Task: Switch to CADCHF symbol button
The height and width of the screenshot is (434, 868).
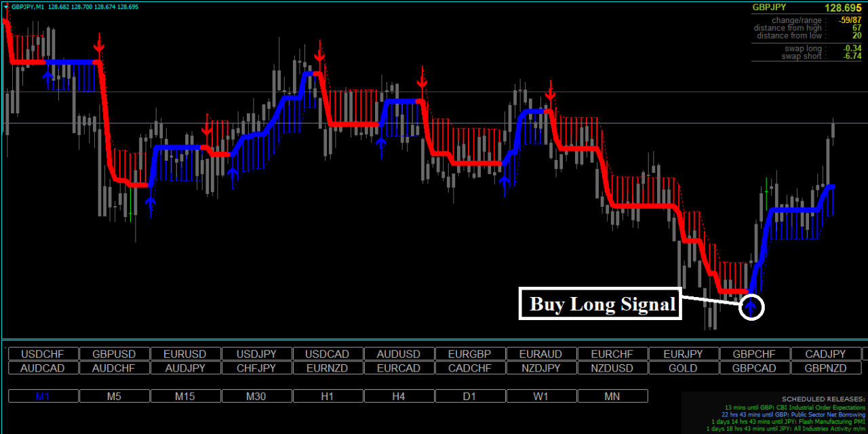Action: click(471, 368)
